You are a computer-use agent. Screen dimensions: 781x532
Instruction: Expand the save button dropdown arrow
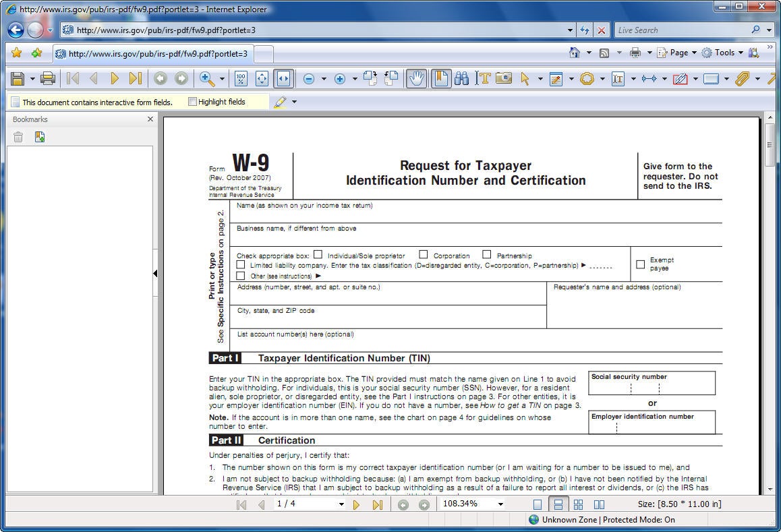coord(32,79)
